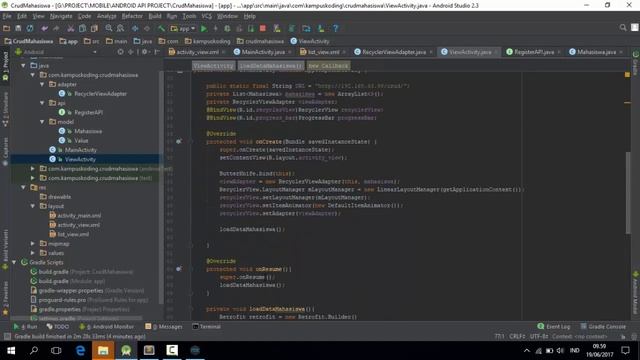This screenshot has width=640, height=360.
Task: Click the Scroll from Source target icon
Action: (120, 52)
